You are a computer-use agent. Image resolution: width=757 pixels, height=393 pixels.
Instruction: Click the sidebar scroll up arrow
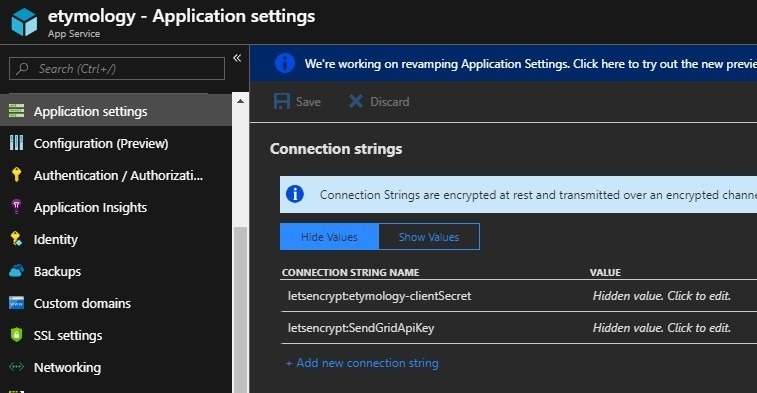[240, 101]
